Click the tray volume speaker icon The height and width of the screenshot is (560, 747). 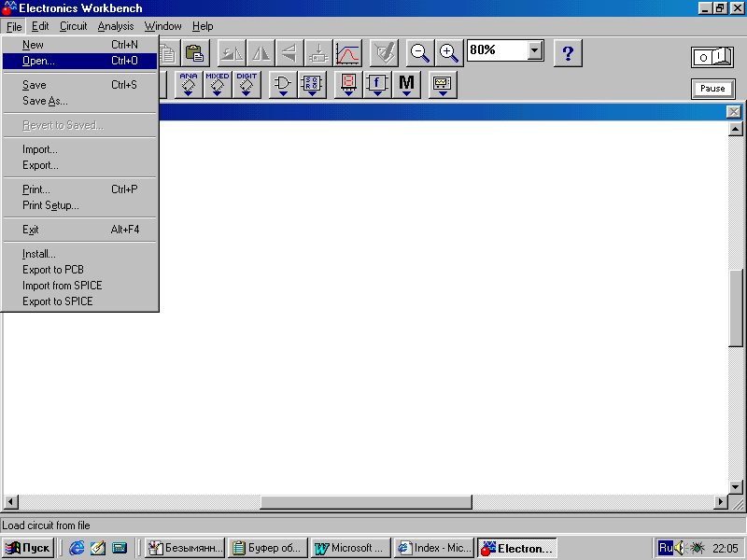click(x=680, y=548)
